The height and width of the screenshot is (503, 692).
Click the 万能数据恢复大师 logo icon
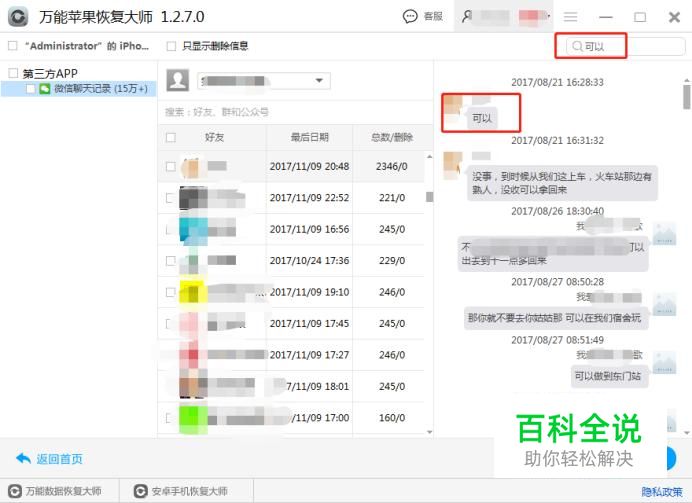[x=15, y=491]
